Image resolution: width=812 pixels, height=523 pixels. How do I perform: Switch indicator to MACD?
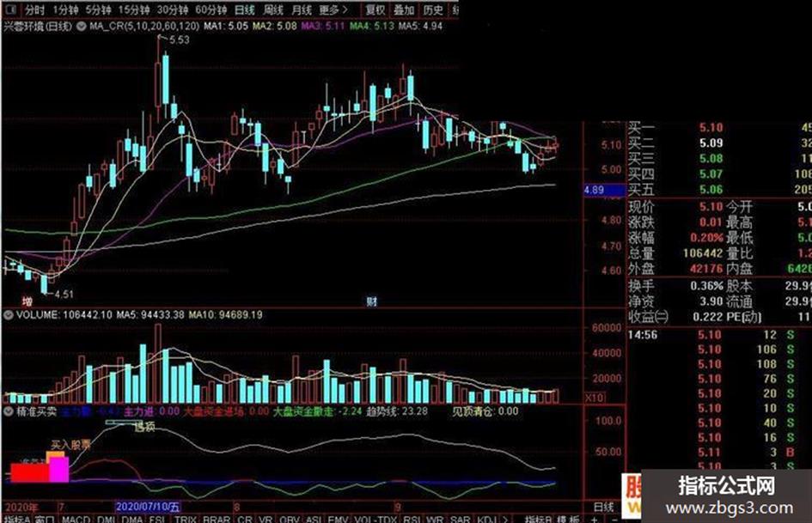point(76,519)
